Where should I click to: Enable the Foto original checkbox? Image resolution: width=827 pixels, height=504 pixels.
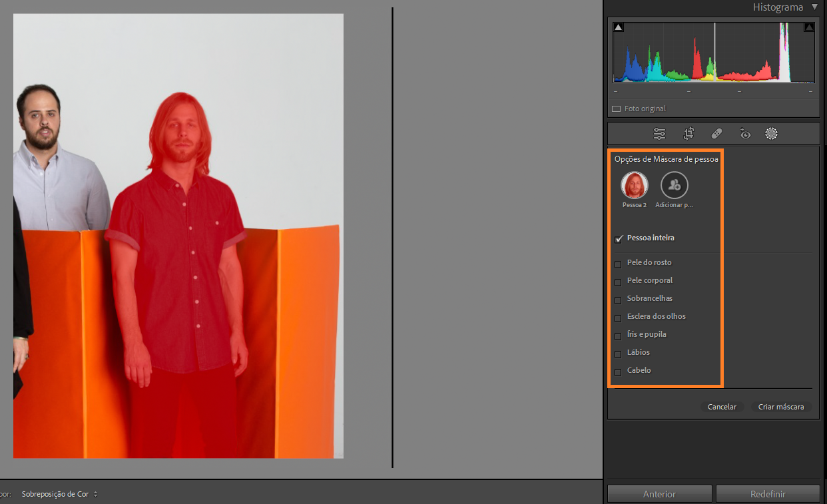pos(617,109)
